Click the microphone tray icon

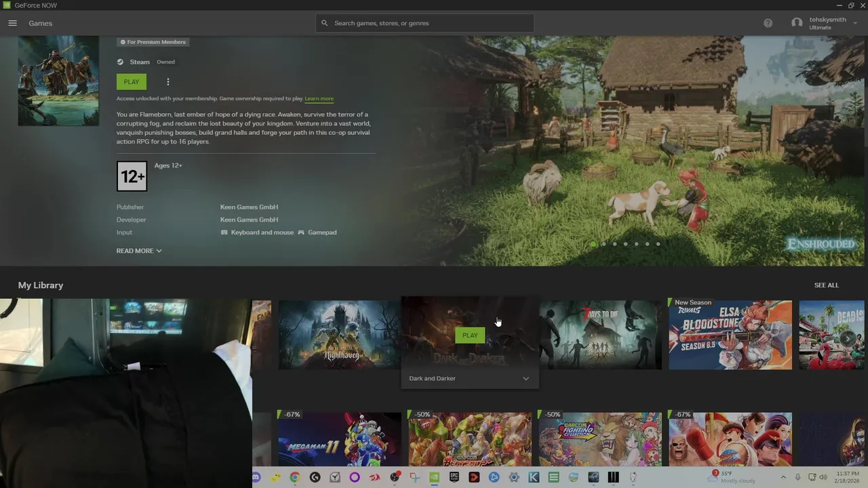798,477
